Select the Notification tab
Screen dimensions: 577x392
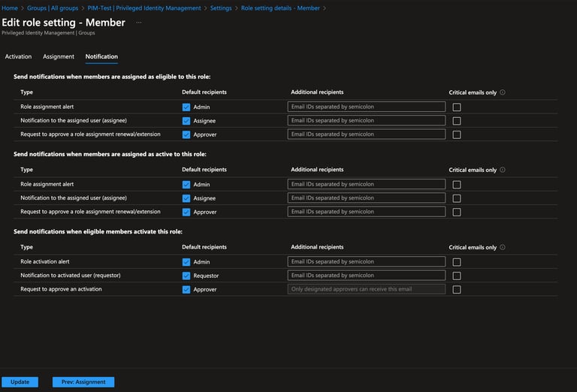coord(101,56)
